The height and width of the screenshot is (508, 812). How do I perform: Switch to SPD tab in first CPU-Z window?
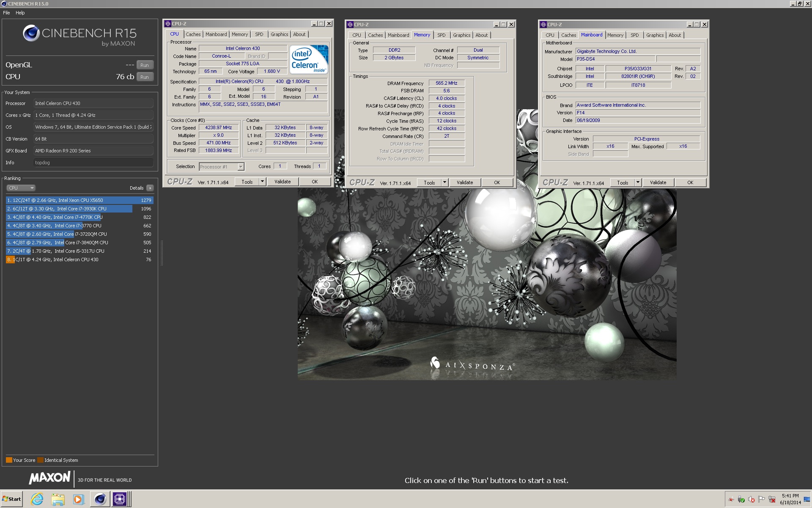coord(259,34)
